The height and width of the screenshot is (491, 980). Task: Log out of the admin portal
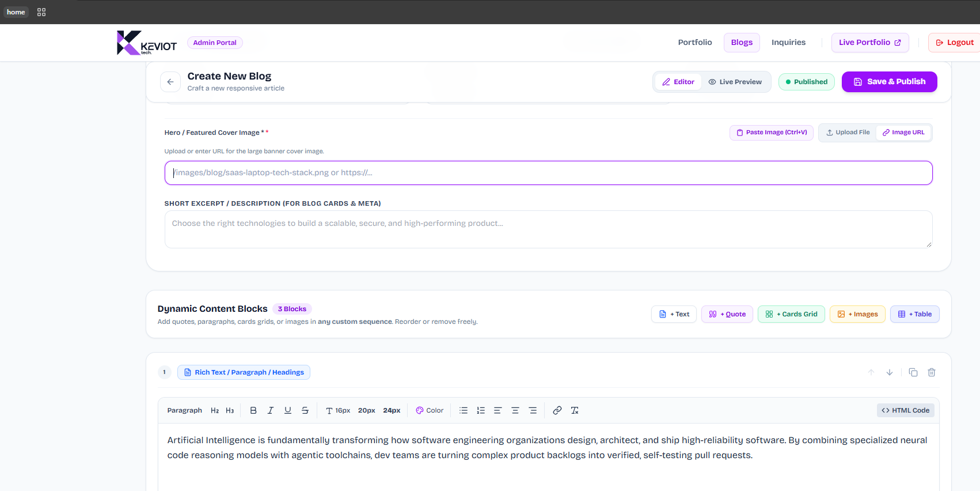pyautogui.click(x=955, y=43)
